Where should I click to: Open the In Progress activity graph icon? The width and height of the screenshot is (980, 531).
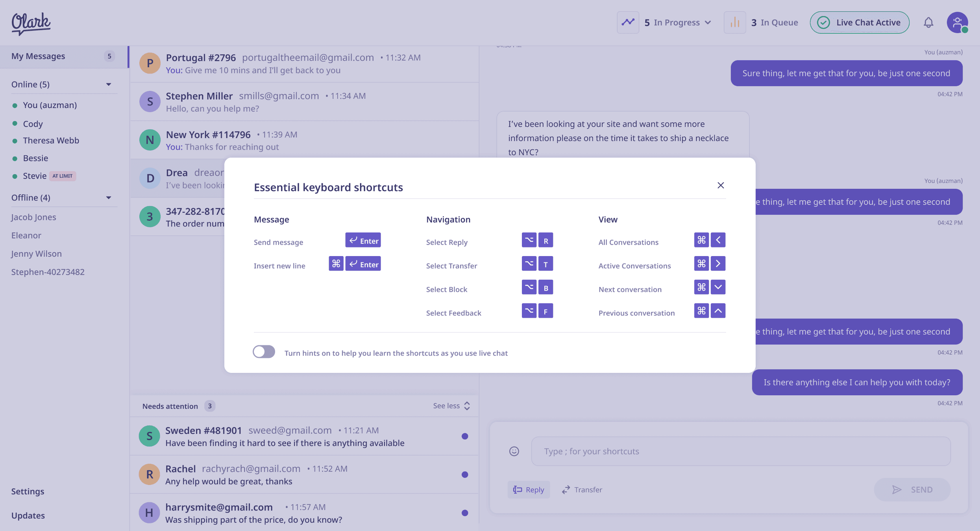[x=628, y=22]
